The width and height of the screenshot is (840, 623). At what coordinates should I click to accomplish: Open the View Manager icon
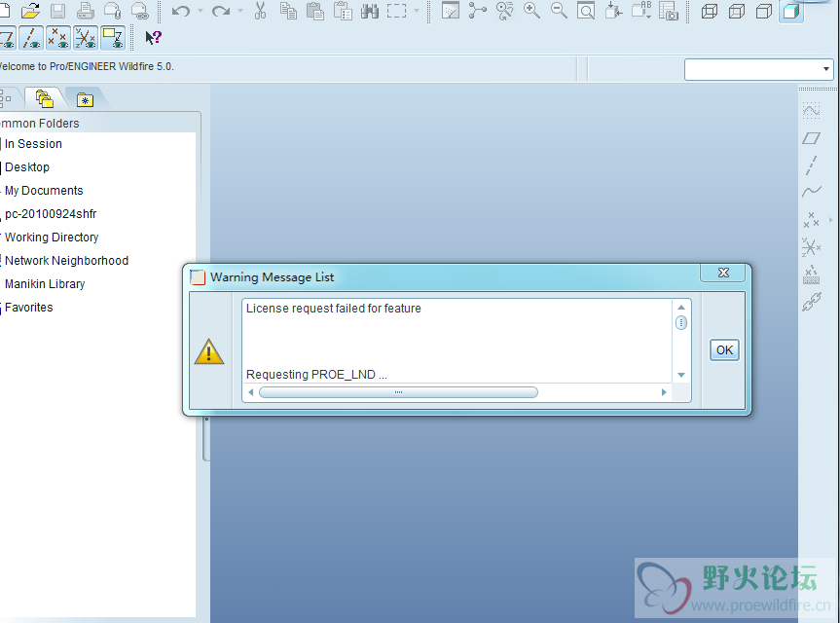(668, 10)
